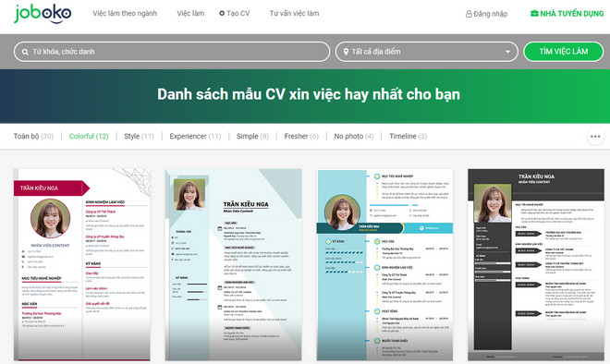This screenshot has width=610, height=364.
Task: Open the Việc làm menu item
Action: [190, 13]
